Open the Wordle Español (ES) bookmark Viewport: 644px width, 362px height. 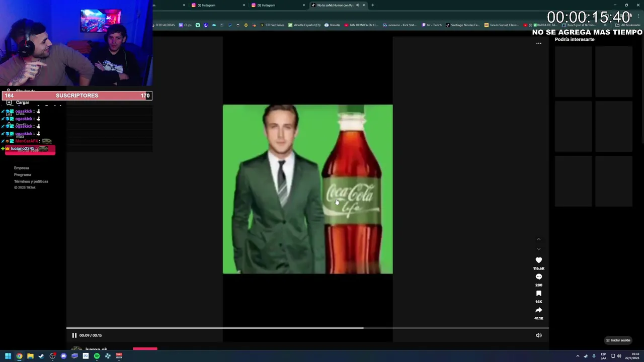pos(304,25)
